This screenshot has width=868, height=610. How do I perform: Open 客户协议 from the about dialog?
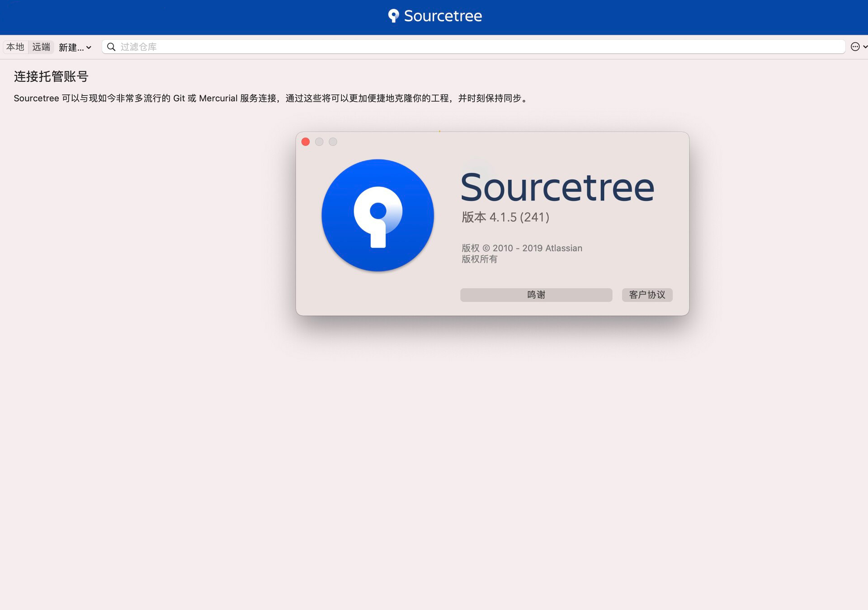(x=647, y=295)
